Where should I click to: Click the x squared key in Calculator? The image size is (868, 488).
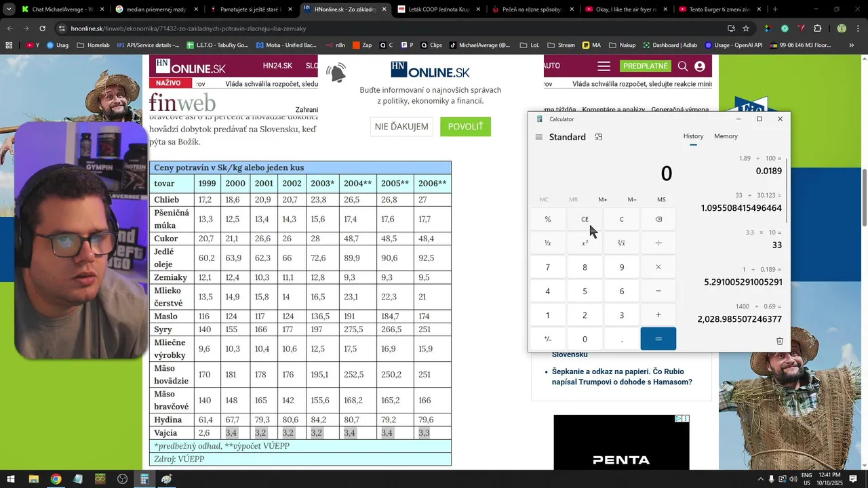[x=585, y=243]
